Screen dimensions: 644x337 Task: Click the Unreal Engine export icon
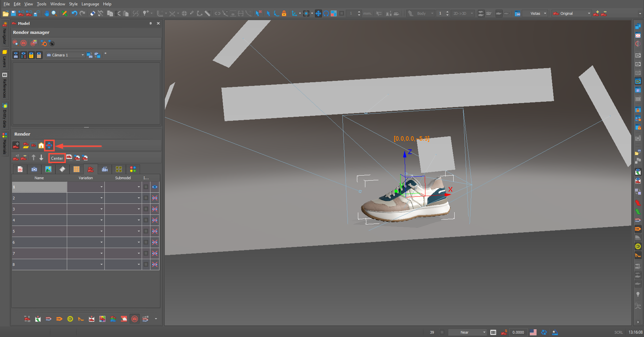pyautogui.click(x=52, y=43)
